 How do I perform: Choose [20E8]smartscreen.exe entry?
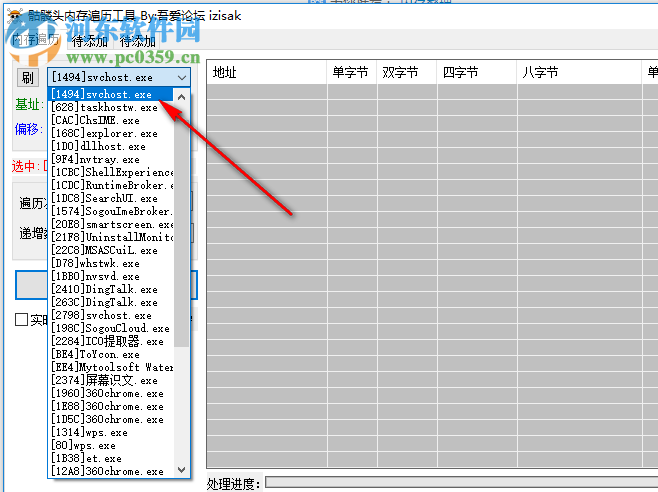click(111, 225)
